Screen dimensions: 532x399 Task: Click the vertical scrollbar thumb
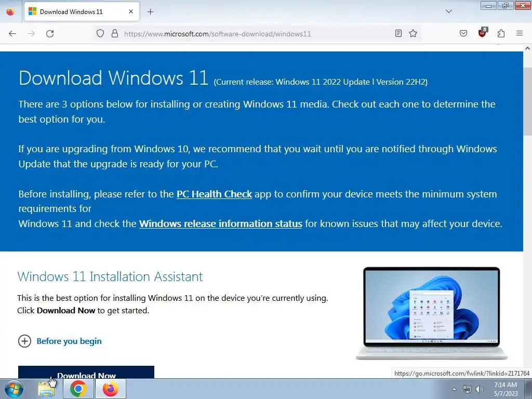527,101
